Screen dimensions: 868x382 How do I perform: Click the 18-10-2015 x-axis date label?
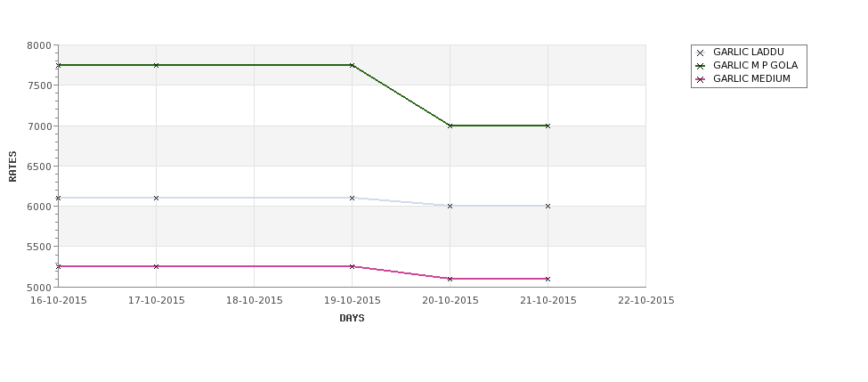(x=254, y=301)
